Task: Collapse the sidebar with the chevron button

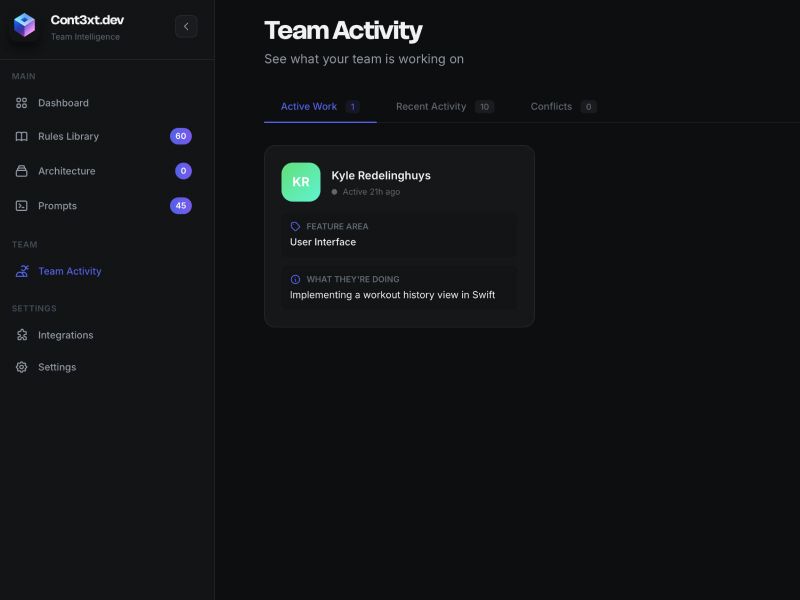Action: [186, 26]
